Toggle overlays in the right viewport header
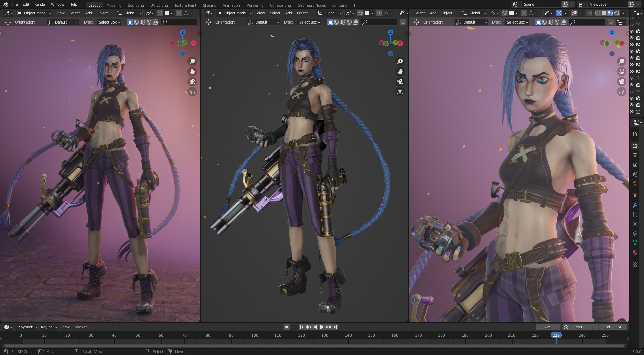This screenshot has width=644, height=355. coord(575,13)
